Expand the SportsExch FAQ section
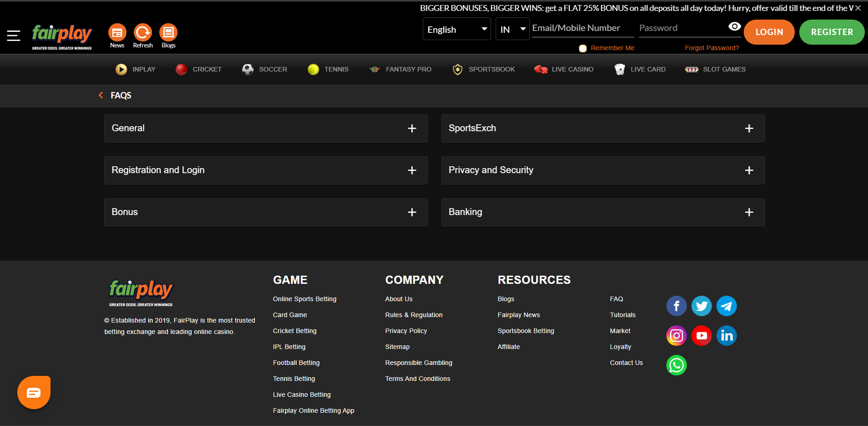 click(603, 128)
